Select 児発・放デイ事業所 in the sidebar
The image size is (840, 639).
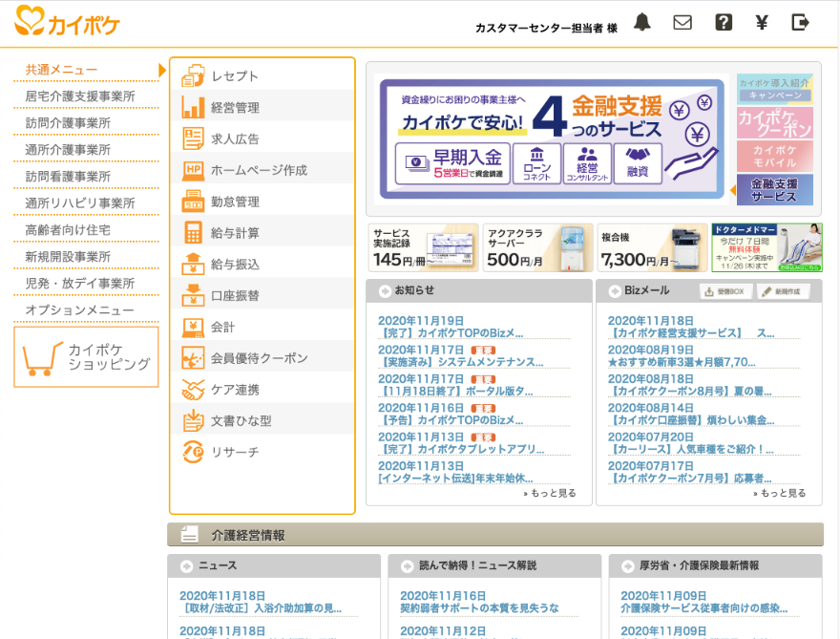tap(80, 284)
